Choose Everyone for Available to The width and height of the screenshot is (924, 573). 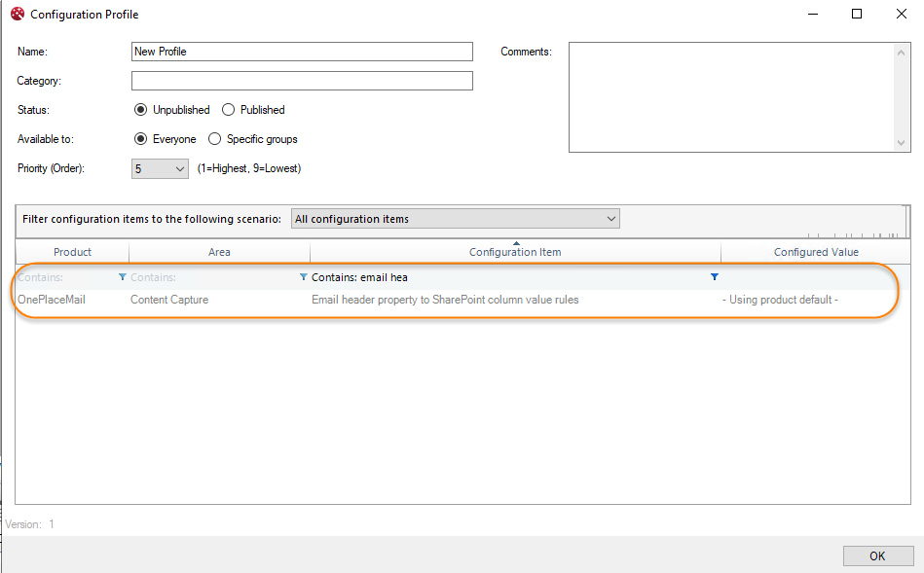tap(140, 139)
